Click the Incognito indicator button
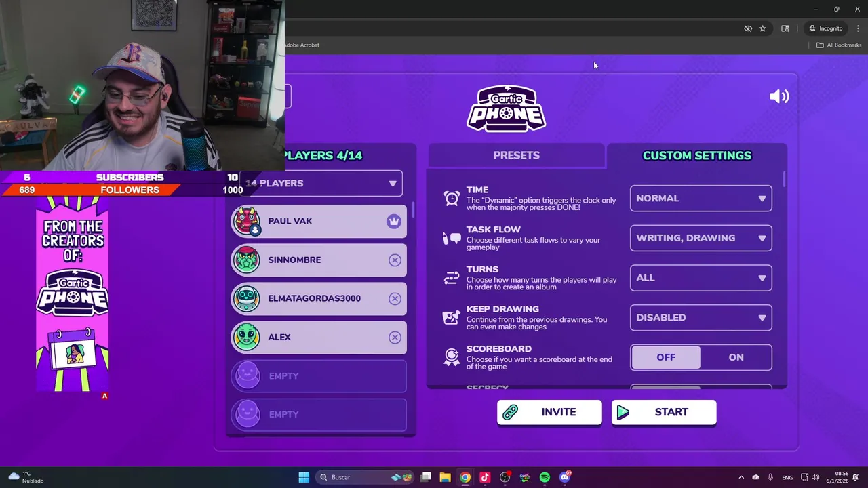 [x=825, y=28]
